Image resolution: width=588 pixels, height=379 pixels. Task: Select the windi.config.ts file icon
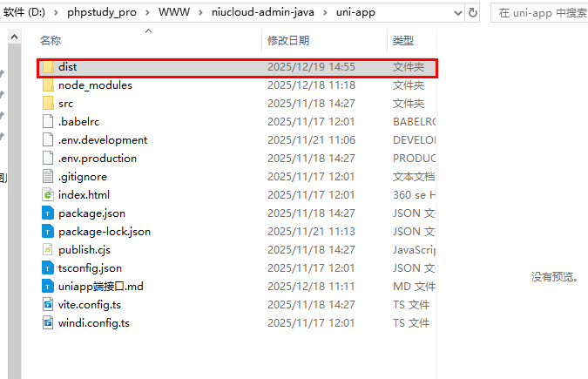click(48, 323)
